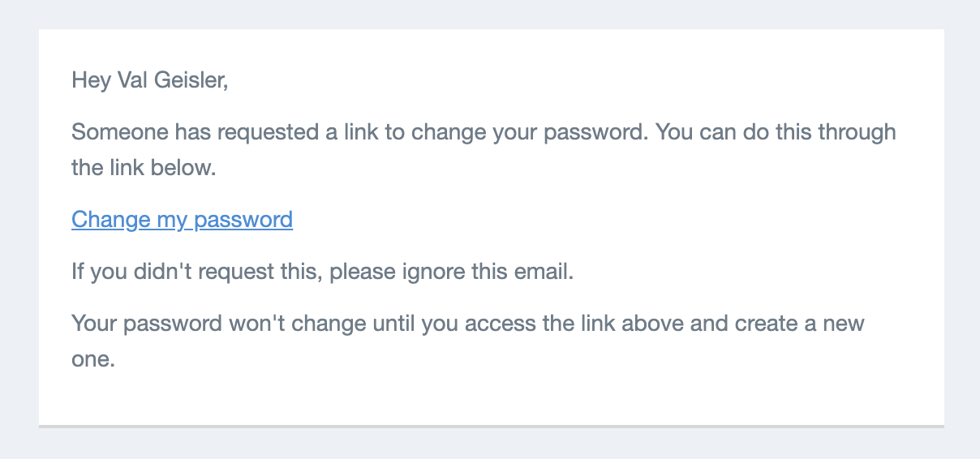Click the final word "one." in the email
The height and width of the screenshot is (459, 980).
93,360
